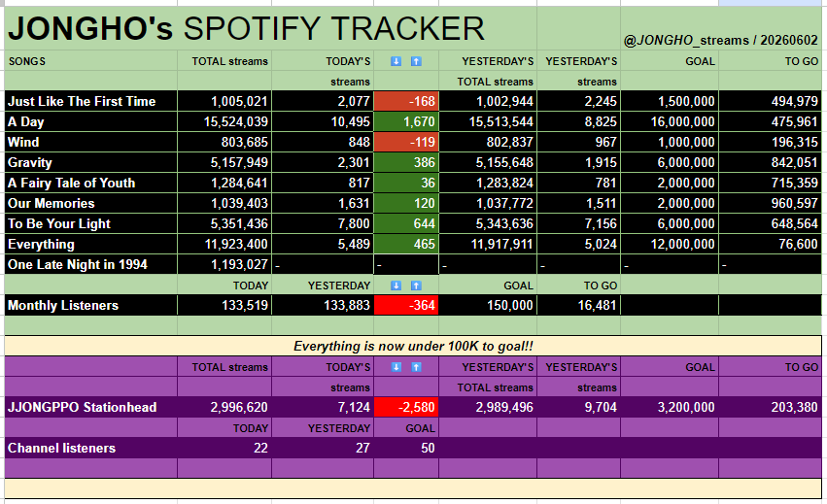Select the Stationhead goal 3,200,000
This screenshot has height=504, width=827.
pyautogui.click(x=670, y=407)
